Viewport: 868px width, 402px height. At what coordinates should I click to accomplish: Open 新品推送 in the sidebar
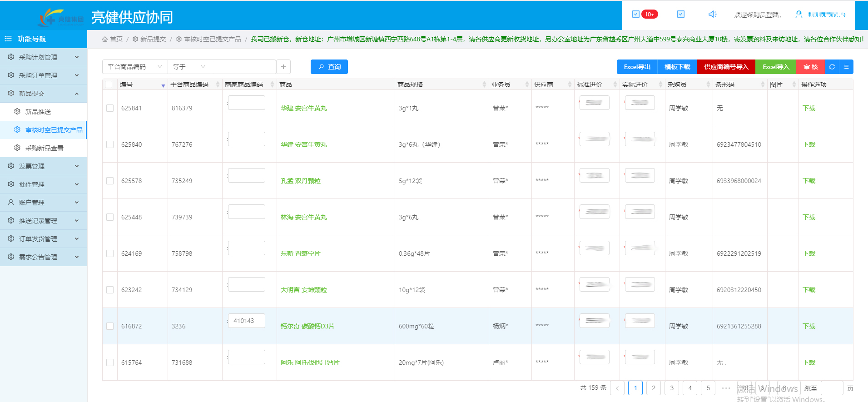(38, 112)
